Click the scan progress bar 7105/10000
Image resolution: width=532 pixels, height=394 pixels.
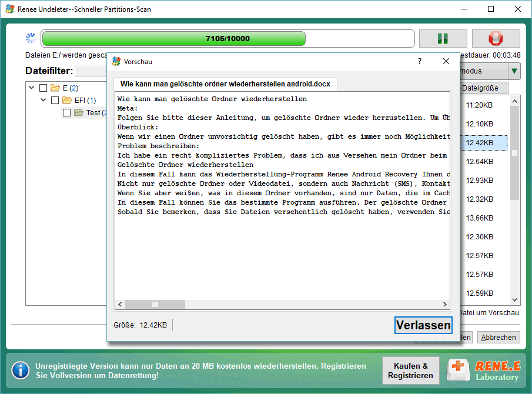tap(227, 38)
